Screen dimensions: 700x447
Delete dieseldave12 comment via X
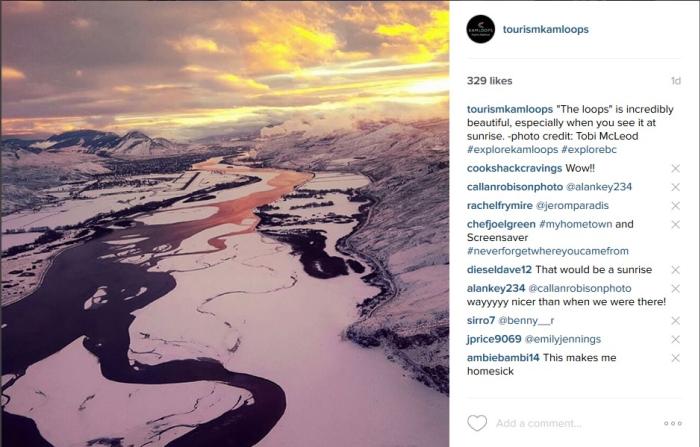click(675, 270)
